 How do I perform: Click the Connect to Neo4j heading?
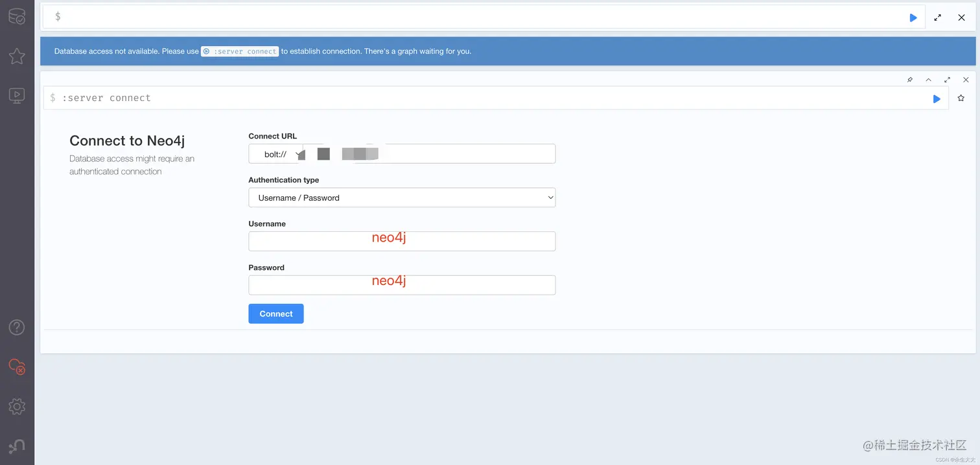(x=127, y=141)
